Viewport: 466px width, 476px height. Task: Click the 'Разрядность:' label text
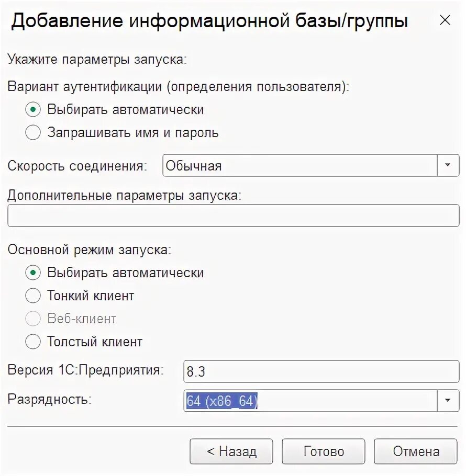point(50,400)
